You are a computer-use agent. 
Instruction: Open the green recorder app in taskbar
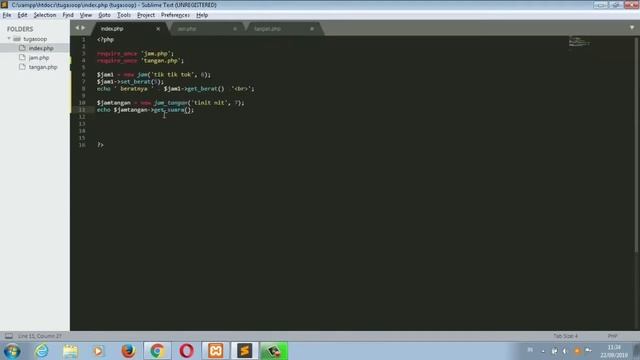point(273,351)
